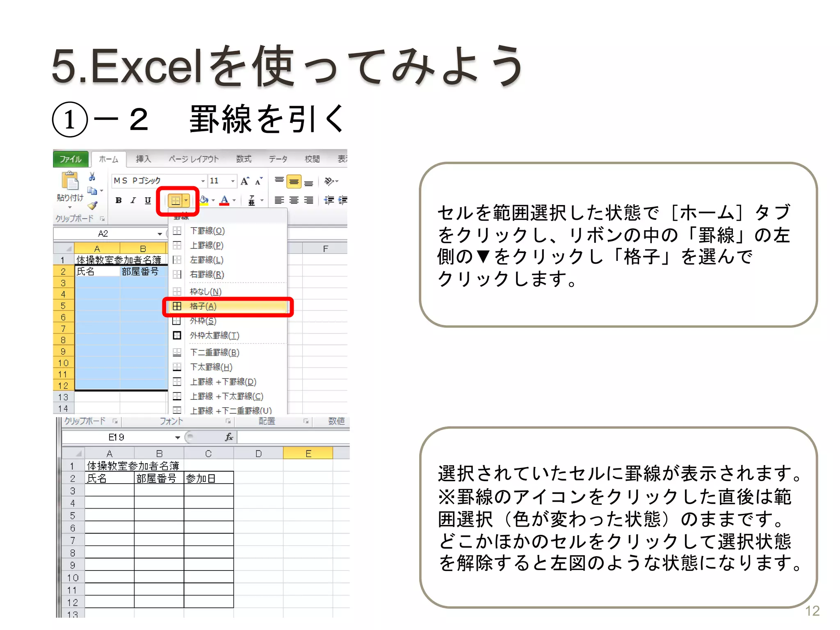840x630 pixels.
Task: Toggle the highlighted Middle Align button
Action: pyautogui.click(x=294, y=181)
